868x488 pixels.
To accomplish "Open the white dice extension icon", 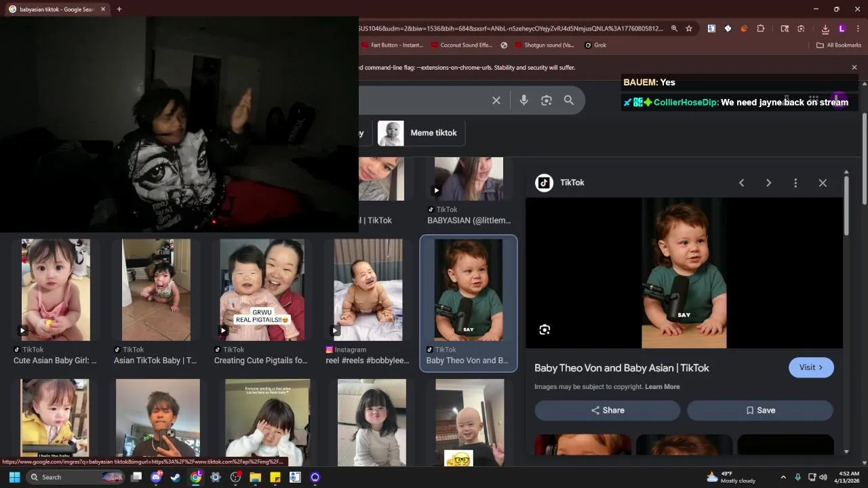I will point(728,28).
